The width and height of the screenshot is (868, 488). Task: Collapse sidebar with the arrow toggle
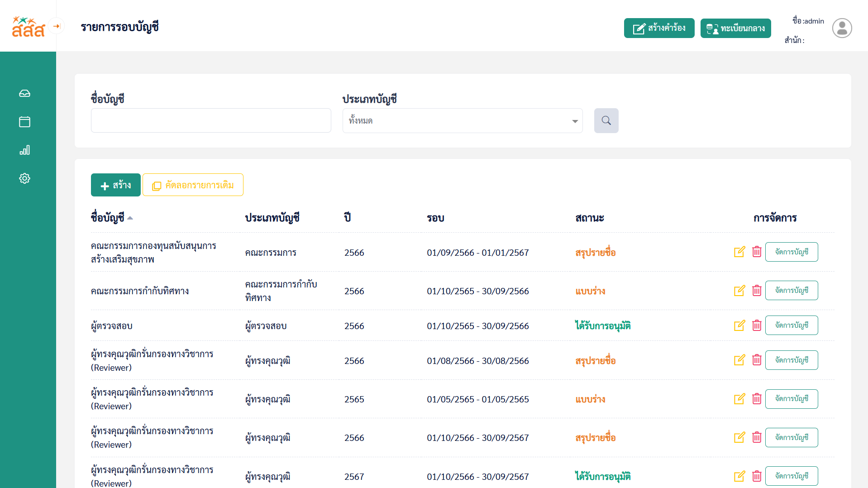tap(57, 26)
